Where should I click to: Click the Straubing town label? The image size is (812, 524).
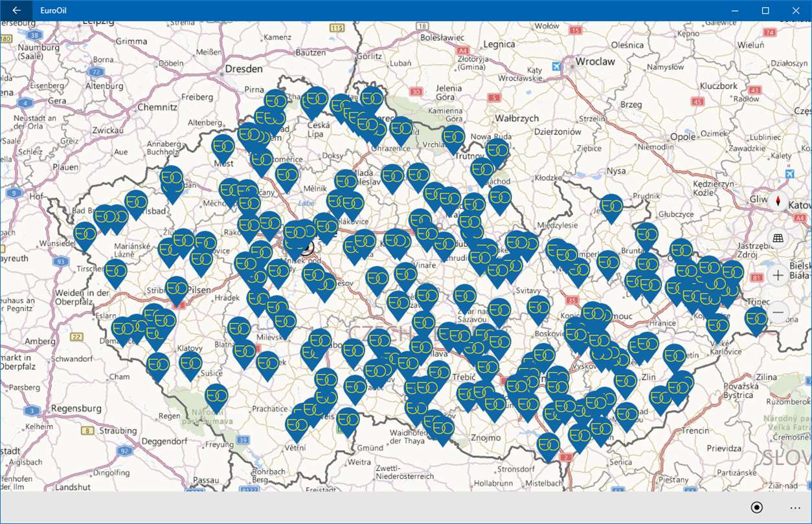(118, 430)
